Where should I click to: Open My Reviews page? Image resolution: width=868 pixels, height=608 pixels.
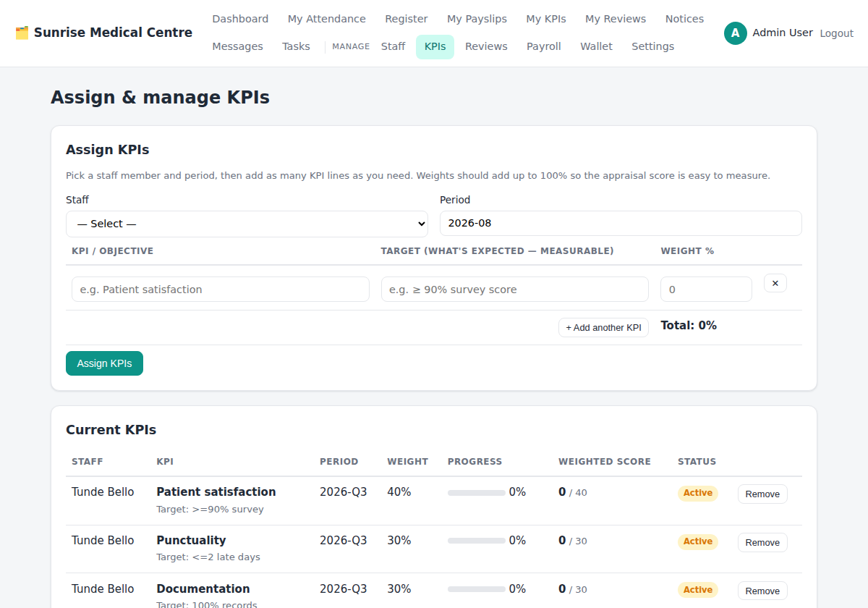click(x=616, y=19)
